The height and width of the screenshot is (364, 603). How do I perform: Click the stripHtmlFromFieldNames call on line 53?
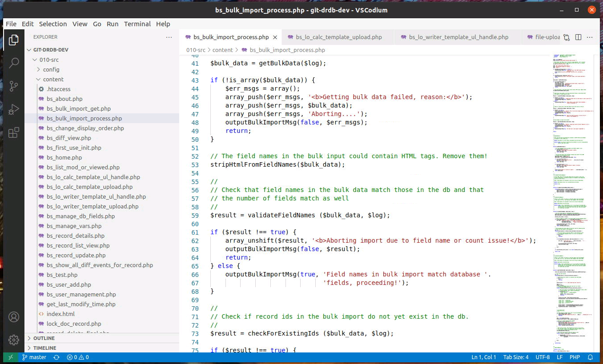[253, 165]
